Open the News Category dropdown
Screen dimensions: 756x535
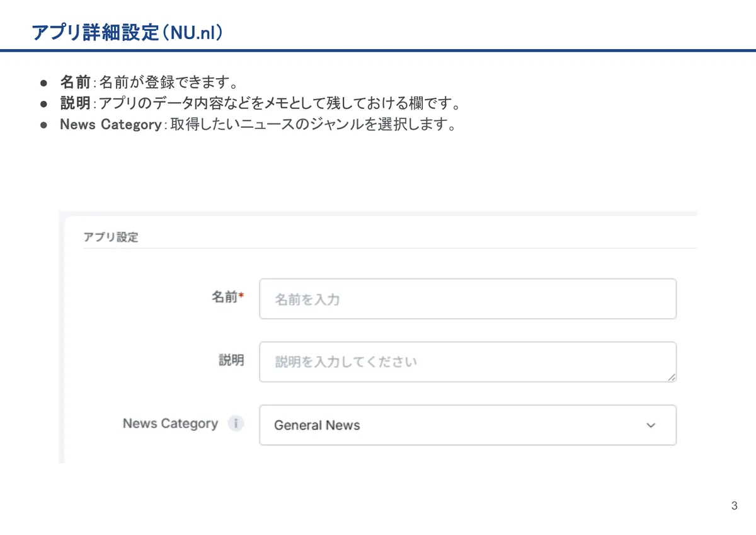468,425
